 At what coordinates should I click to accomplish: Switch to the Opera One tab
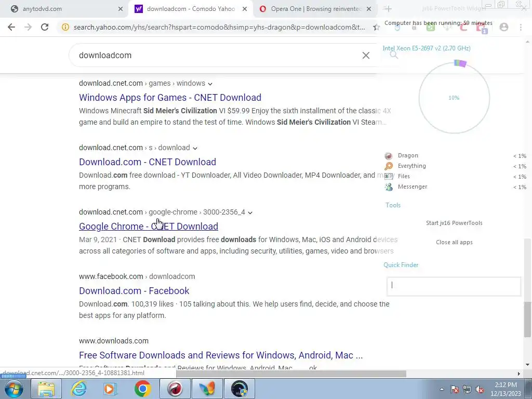pyautogui.click(x=315, y=9)
